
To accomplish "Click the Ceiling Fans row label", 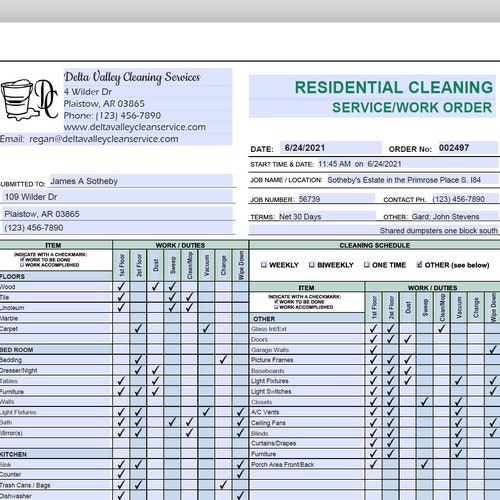I will (x=268, y=423).
